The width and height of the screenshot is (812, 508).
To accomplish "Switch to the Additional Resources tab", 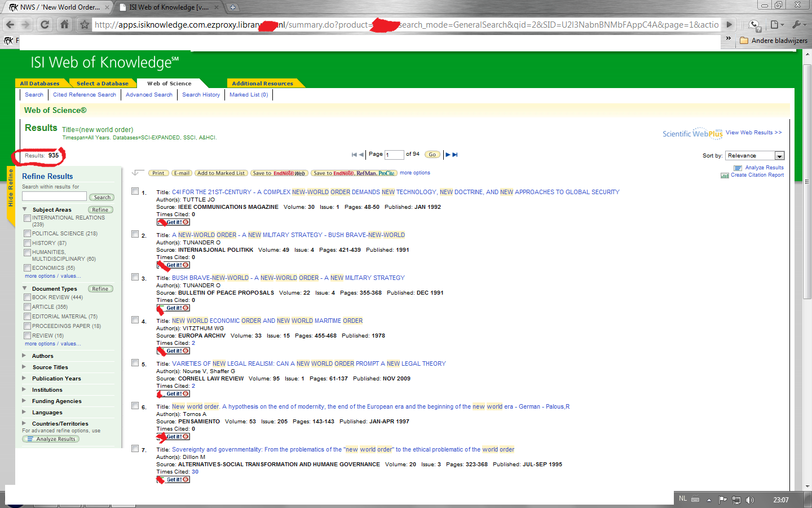I will click(x=263, y=84).
